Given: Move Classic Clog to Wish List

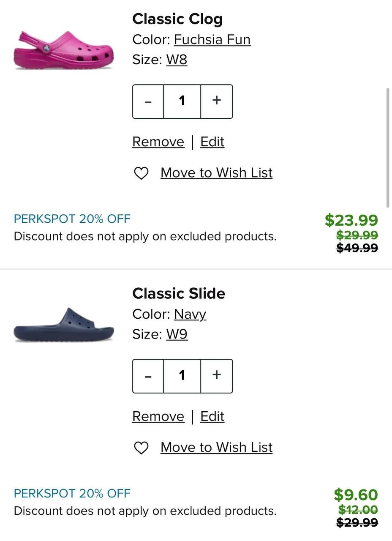Looking at the screenshot, I should click(216, 173).
